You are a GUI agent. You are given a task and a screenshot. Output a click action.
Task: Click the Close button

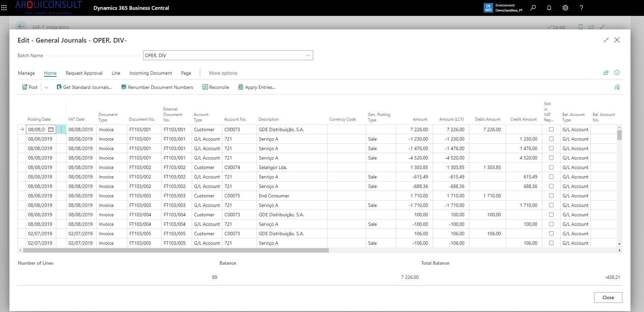pyautogui.click(x=608, y=297)
